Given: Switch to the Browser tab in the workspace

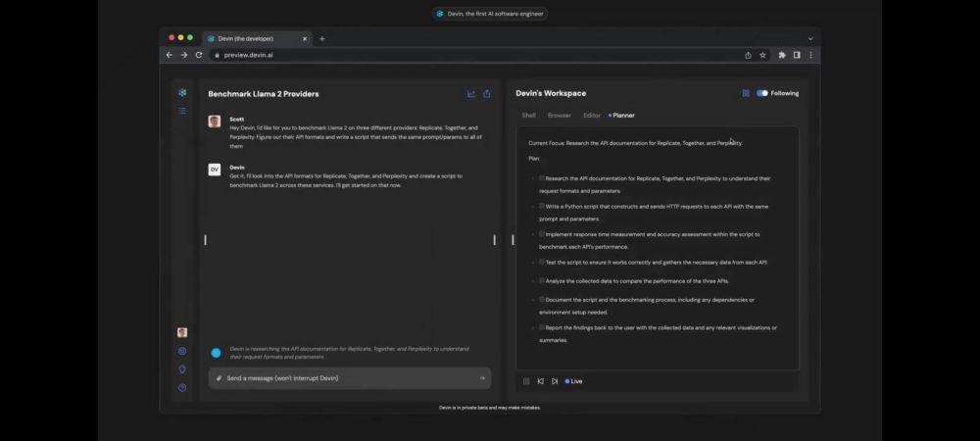Looking at the screenshot, I should click(560, 116).
